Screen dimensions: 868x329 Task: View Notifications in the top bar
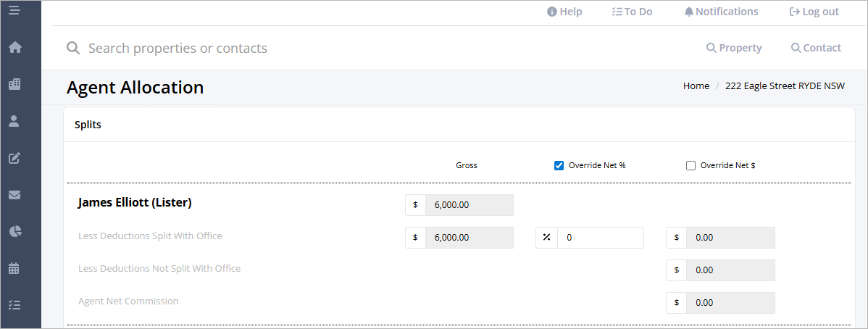coord(722,12)
